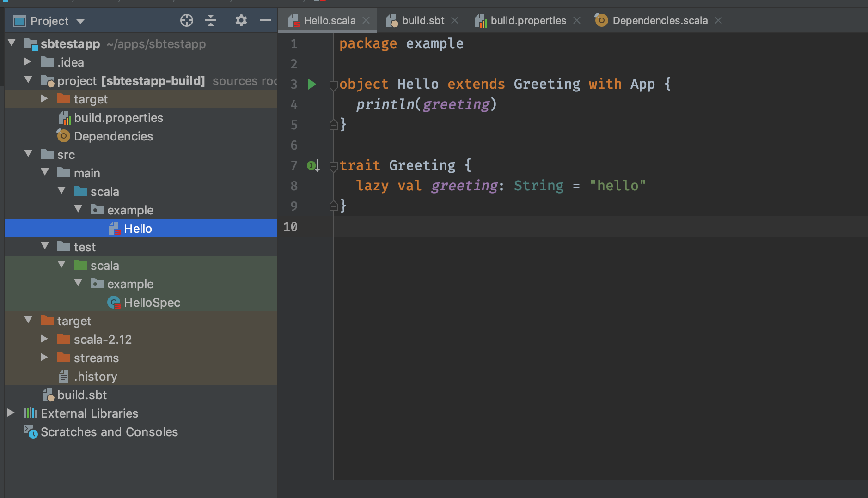
Task: Expand the .idea folder
Action: (28, 61)
